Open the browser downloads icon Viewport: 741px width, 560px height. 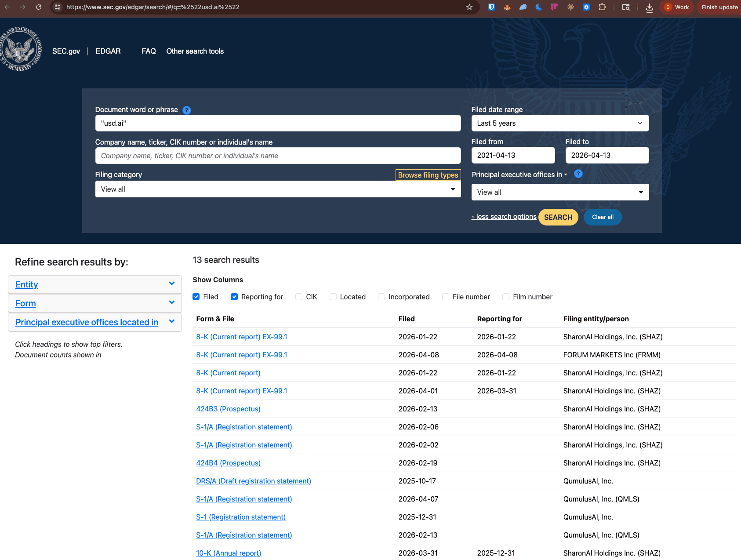coord(649,7)
